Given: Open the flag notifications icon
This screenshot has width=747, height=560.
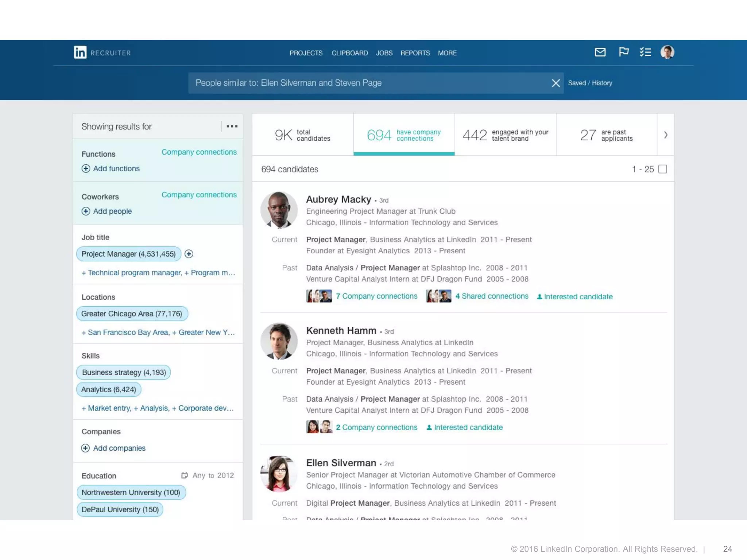Looking at the screenshot, I should pyautogui.click(x=624, y=52).
